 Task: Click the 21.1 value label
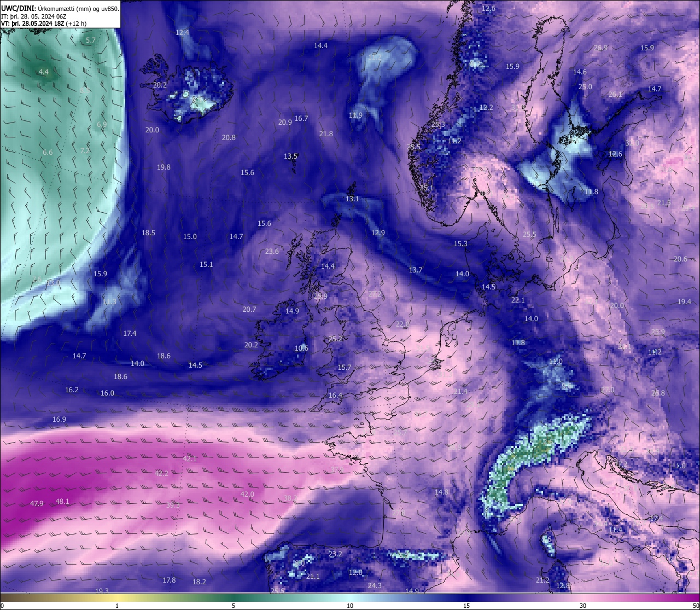[x=313, y=576]
